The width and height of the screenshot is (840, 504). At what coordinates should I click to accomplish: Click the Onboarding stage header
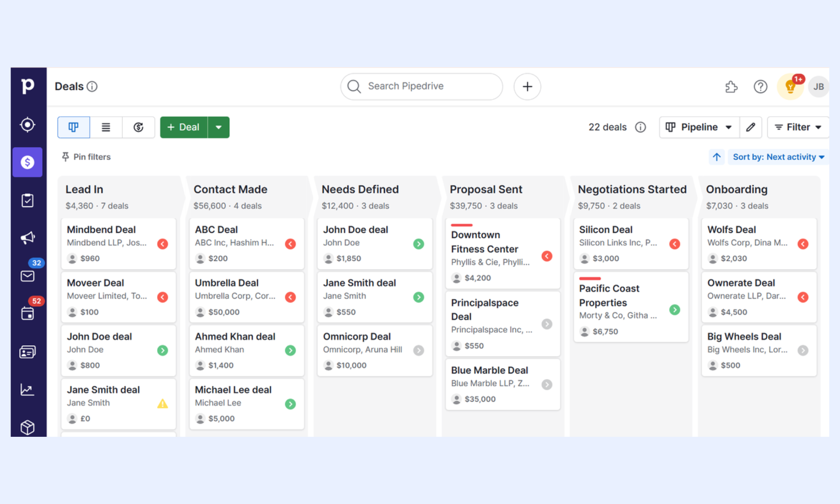click(737, 189)
